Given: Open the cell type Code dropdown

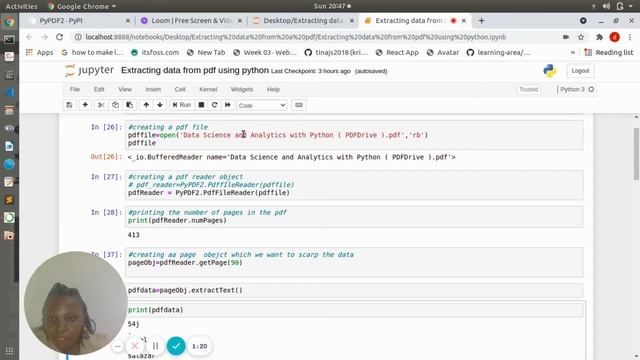Looking at the screenshot, I should pos(261,105).
